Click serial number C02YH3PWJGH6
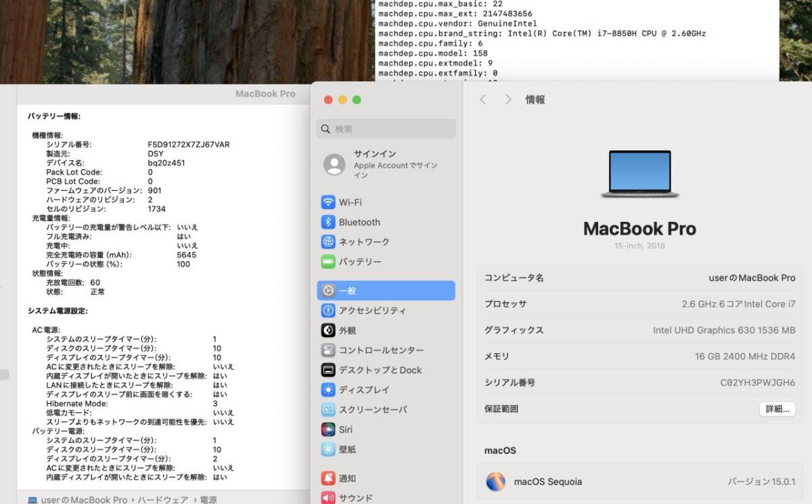The image size is (812, 504). [758, 383]
